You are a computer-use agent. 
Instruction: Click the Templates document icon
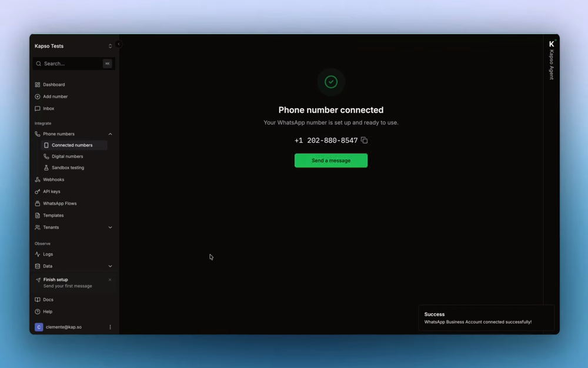[38, 216]
